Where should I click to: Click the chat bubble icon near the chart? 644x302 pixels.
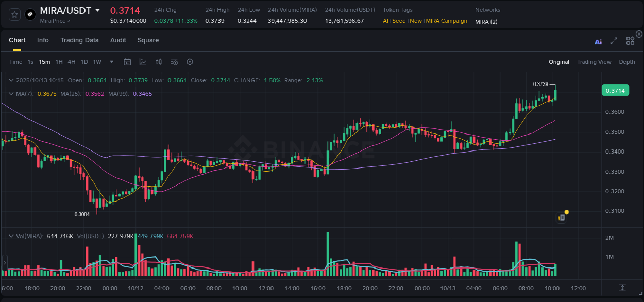click(561, 217)
